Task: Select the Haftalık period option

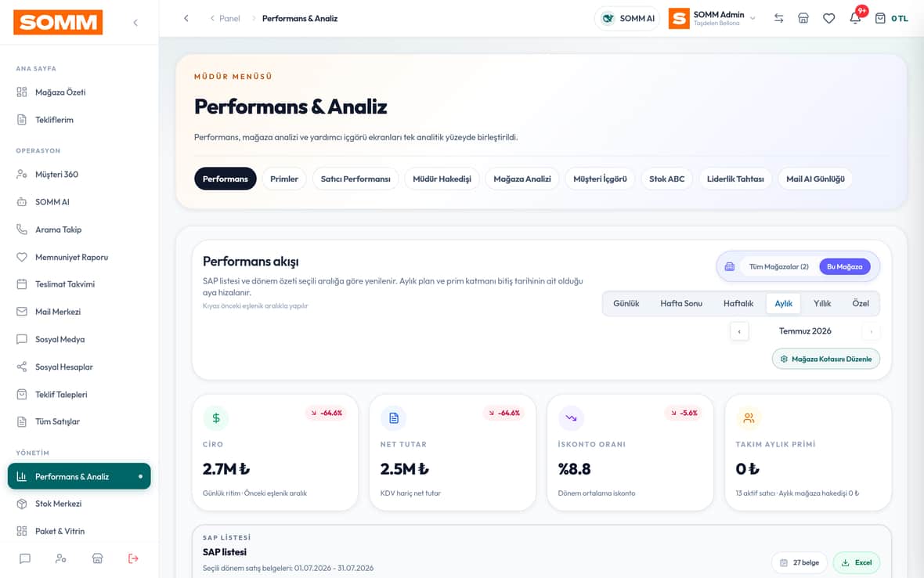Action: click(738, 303)
